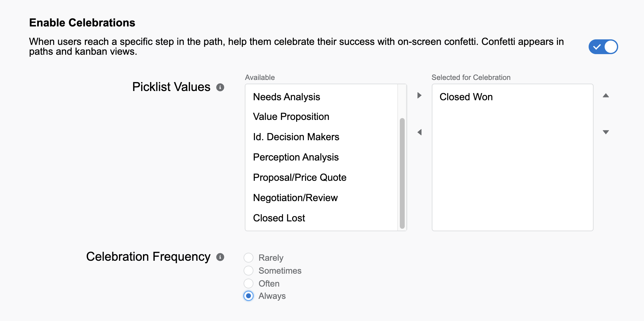Select Closed Won in the Selected for Celebration list
Image resolution: width=644 pixels, height=321 pixels.
466,97
